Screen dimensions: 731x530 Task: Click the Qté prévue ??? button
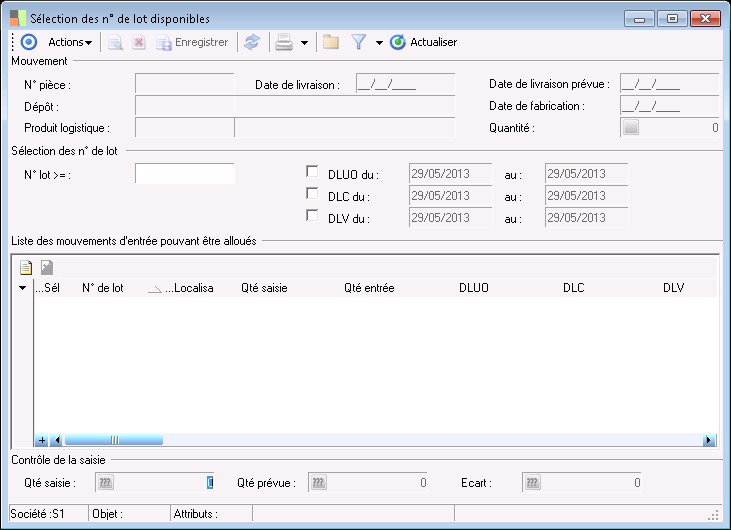[x=318, y=482]
